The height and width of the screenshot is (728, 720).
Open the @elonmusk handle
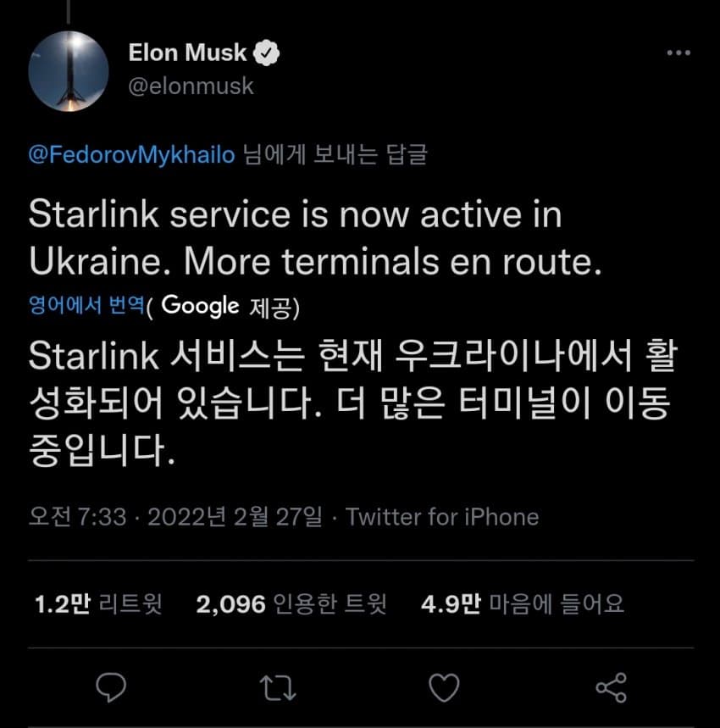tap(191, 86)
